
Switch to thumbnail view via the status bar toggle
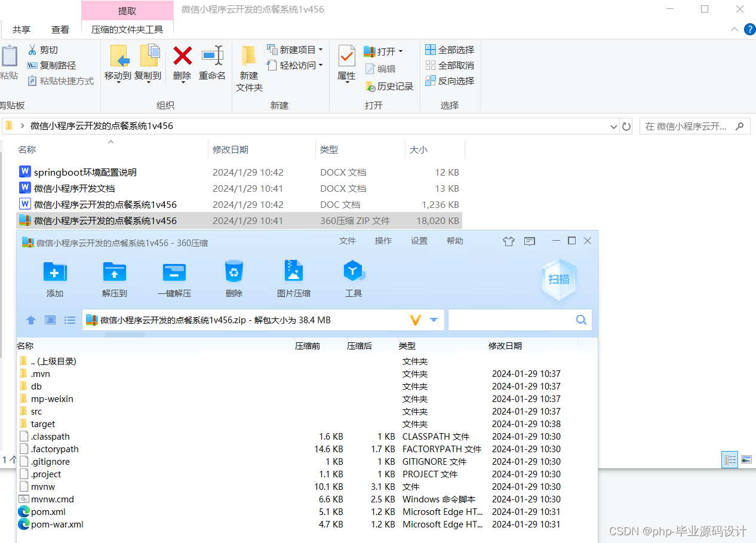[746, 459]
